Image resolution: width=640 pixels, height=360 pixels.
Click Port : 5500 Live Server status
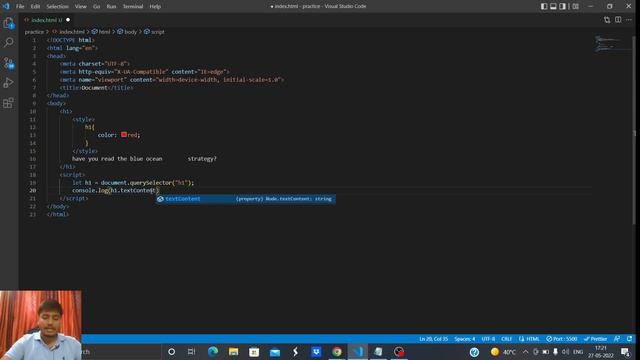coord(562,339)
